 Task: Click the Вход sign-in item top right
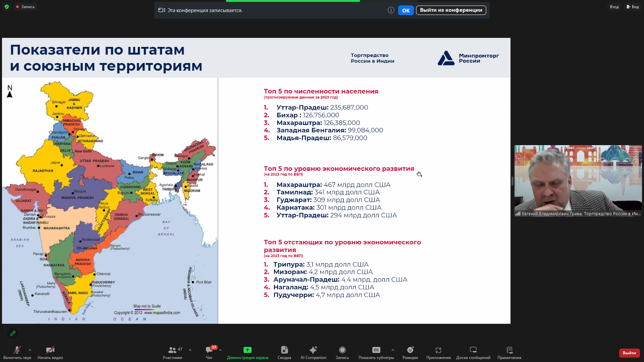click(x=614, y=7)
